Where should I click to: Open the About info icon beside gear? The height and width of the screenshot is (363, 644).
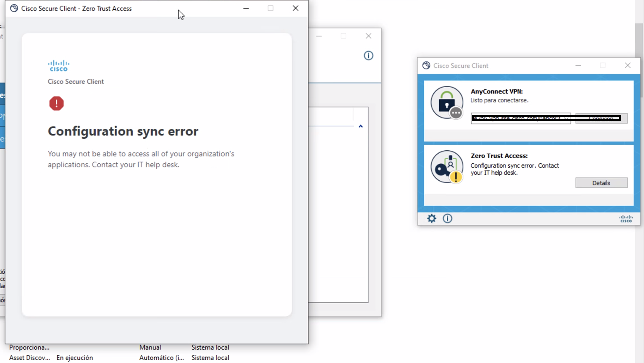[x=447, y=219]
